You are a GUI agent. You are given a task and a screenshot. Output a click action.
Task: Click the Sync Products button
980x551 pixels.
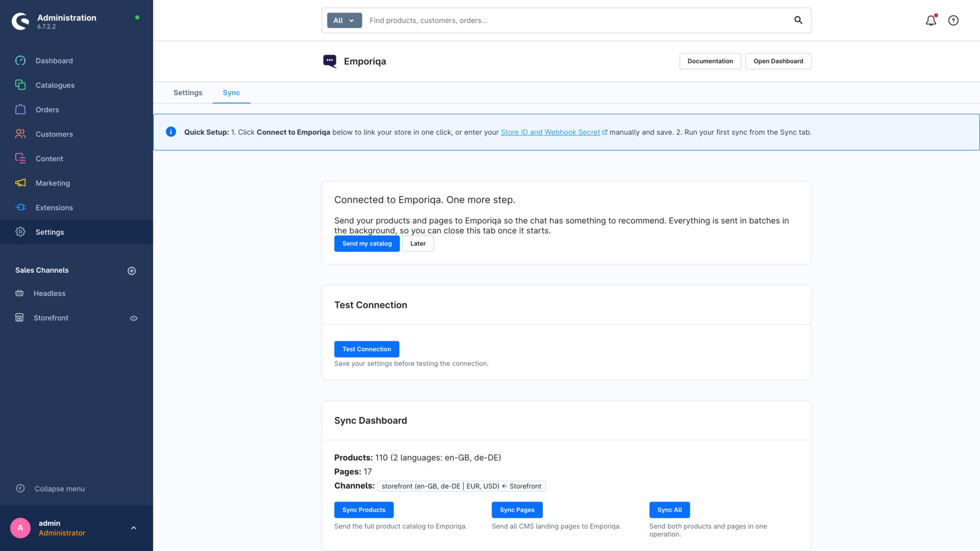364,510
